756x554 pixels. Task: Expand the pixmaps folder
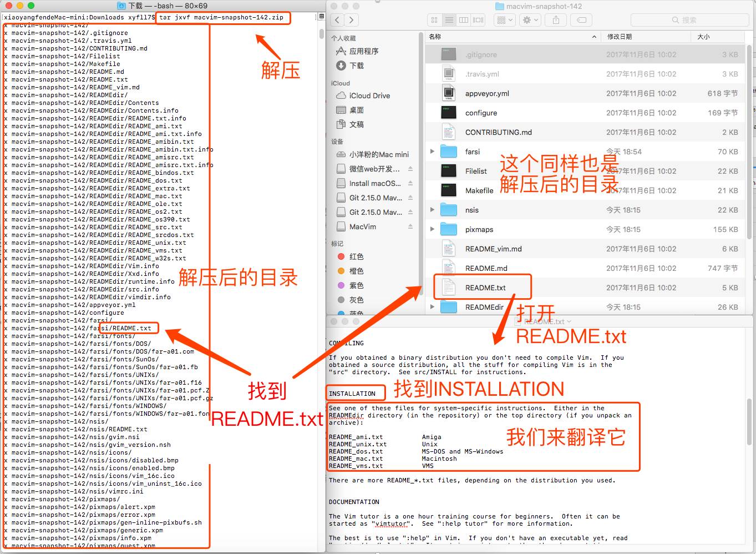point(432,229)
